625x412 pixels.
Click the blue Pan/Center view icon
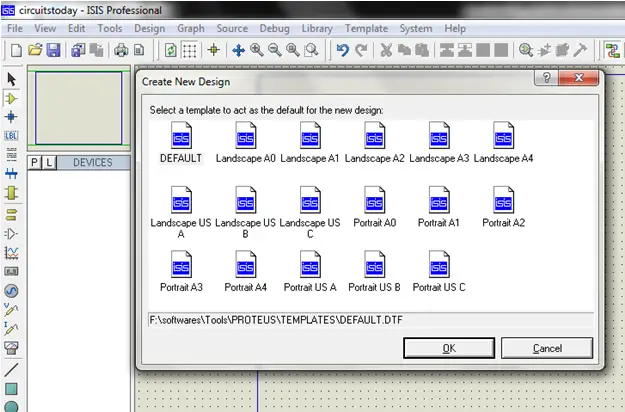pos(238,50)
